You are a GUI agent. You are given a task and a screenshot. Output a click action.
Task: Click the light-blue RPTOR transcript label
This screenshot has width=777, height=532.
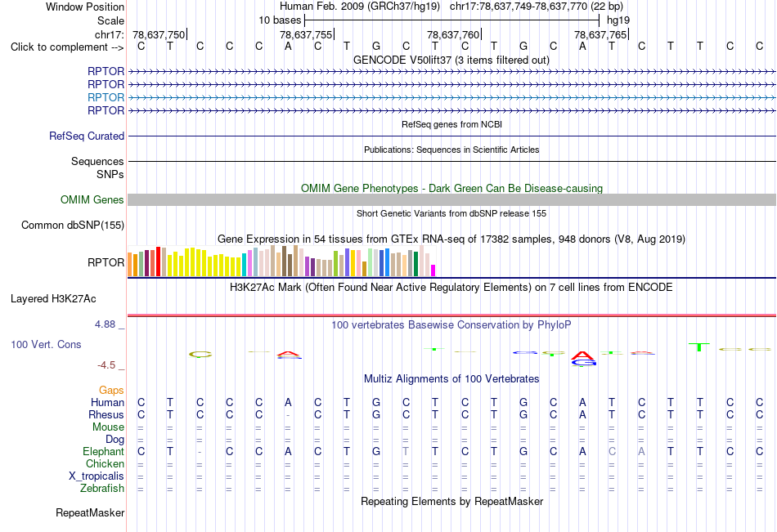pos(106,97)
